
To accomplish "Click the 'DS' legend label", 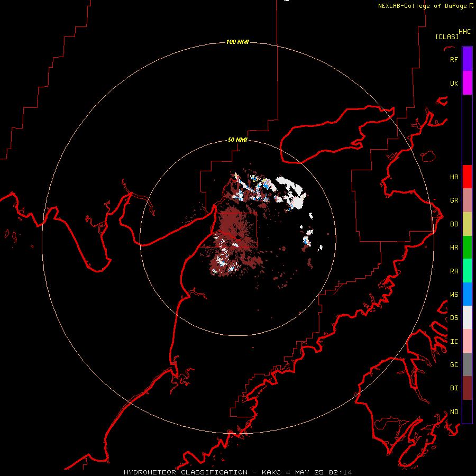I will (x=454, y=318).
